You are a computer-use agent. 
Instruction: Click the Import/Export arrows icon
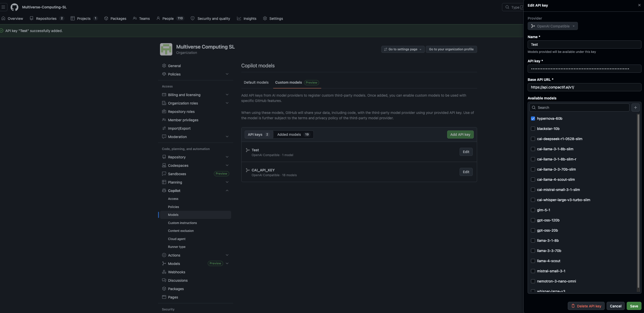(164, 128)
